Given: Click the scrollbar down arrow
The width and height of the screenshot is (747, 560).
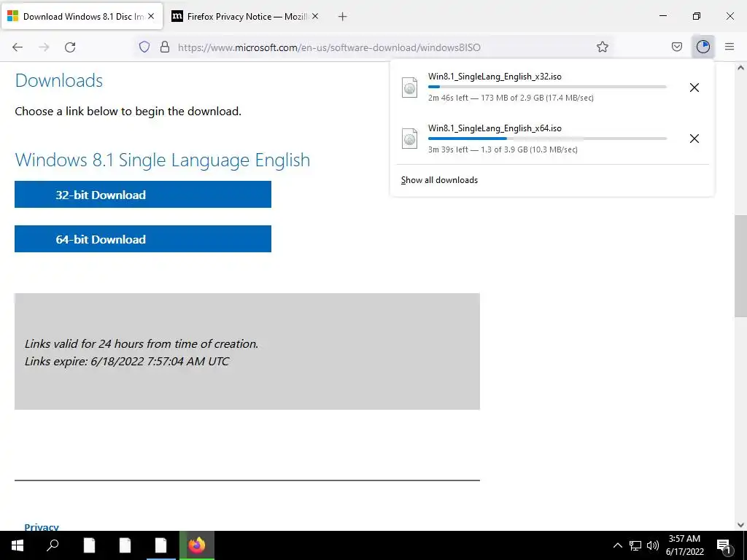Looking at the screenshot, I should 740,525.
